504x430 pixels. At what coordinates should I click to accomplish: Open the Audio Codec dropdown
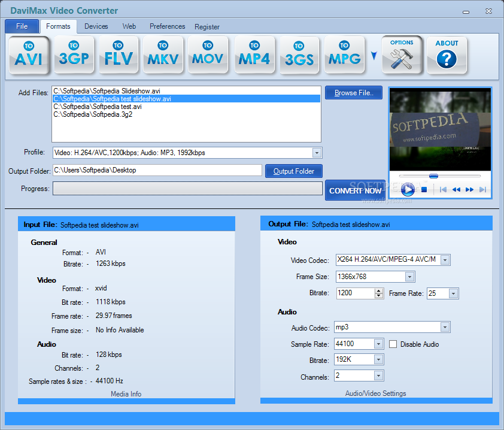pyautogui.click(x=445, y=328)
